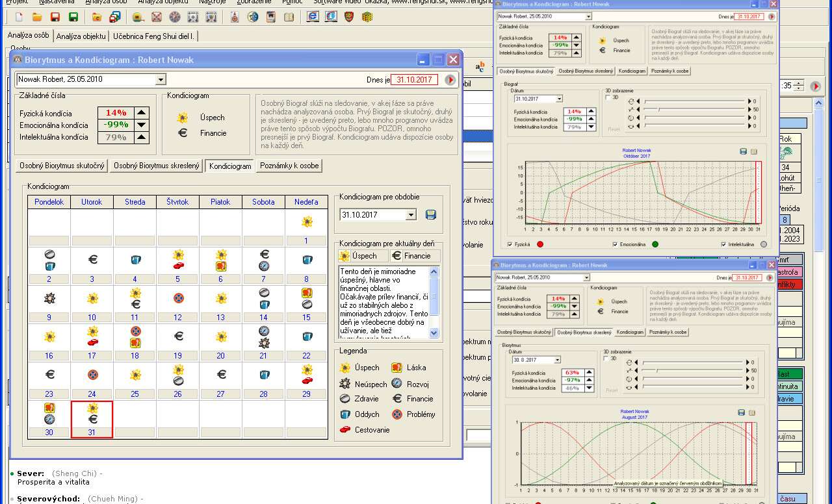Click the Pondelok column header
832x504 pixels.
[x=49, y=202]
